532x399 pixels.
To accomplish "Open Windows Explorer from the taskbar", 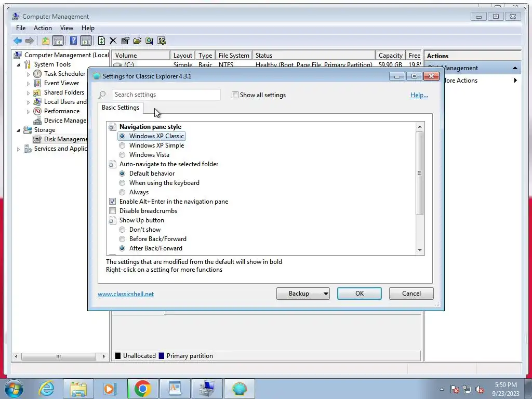I will (78, 389).
